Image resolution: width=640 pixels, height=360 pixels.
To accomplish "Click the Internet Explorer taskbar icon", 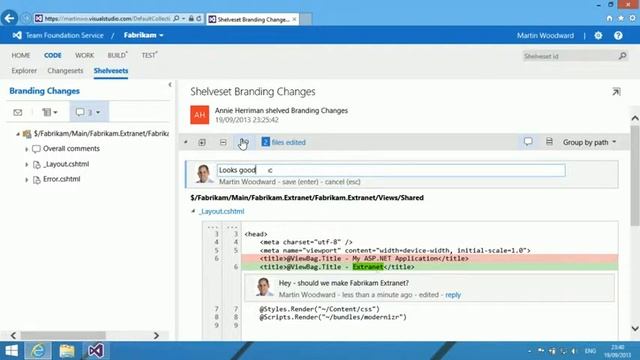I will pos(38,351).
